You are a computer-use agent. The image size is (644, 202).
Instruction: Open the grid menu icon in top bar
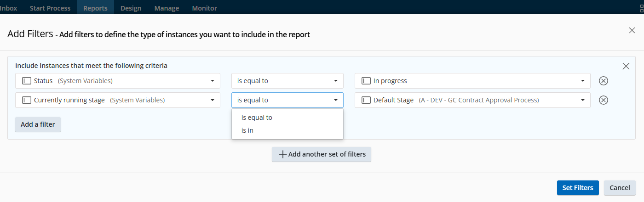coord(641,8)
